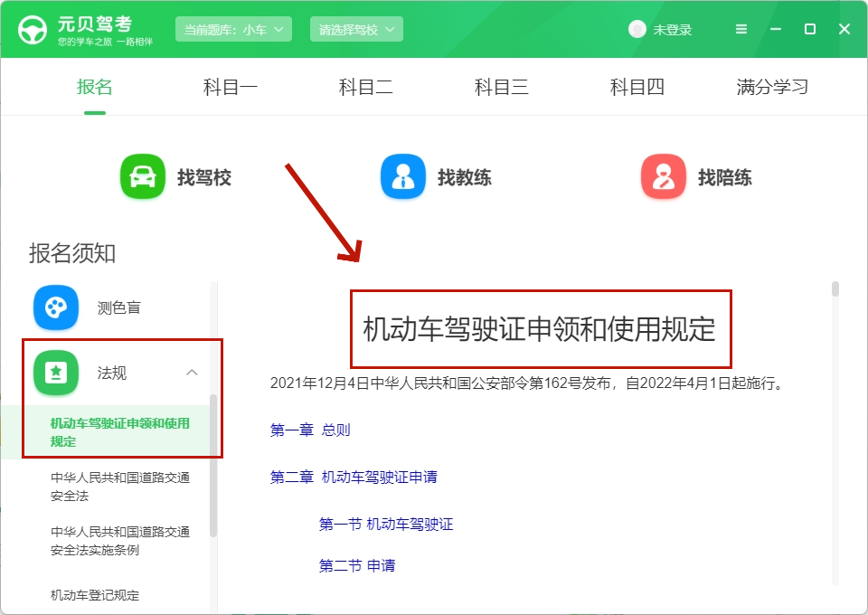The width and height of the screenshot is (868, 615).
Task: Click the 未登录 login text
Action: [672, 30]
